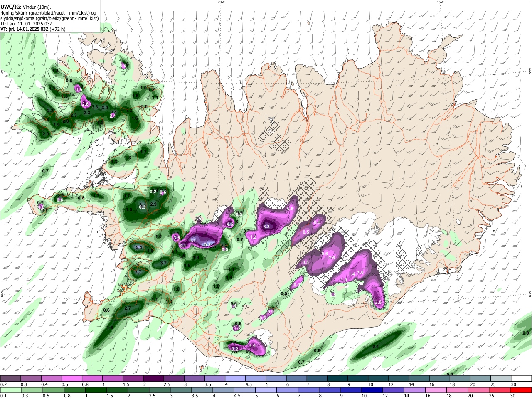Image resolution: width=532 pixels, height=399 pixels.
Task: Select the dusky purple snow legend swatch labeled 0.2
Action: (x=10, y=379)
